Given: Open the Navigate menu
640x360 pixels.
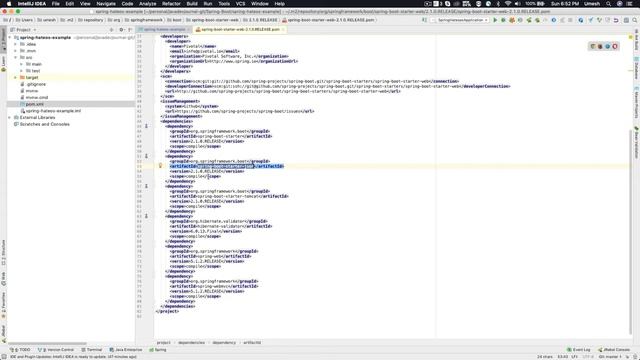Looking at the screenshot, I should (106, 4).
